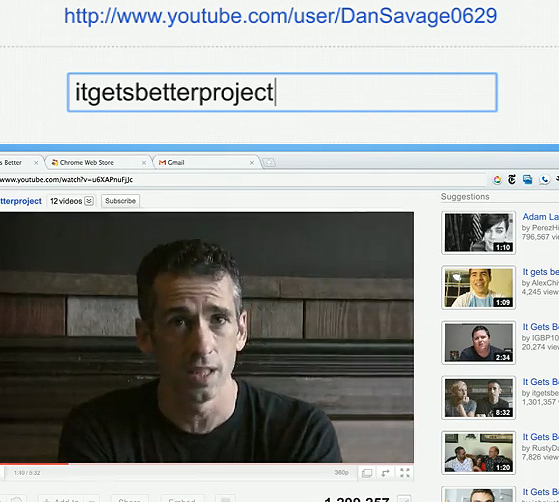This screenshot has height=503, width=559.
Task: Open the Adam Lambert suggested video thumbnail
Action: pos(478,233)
